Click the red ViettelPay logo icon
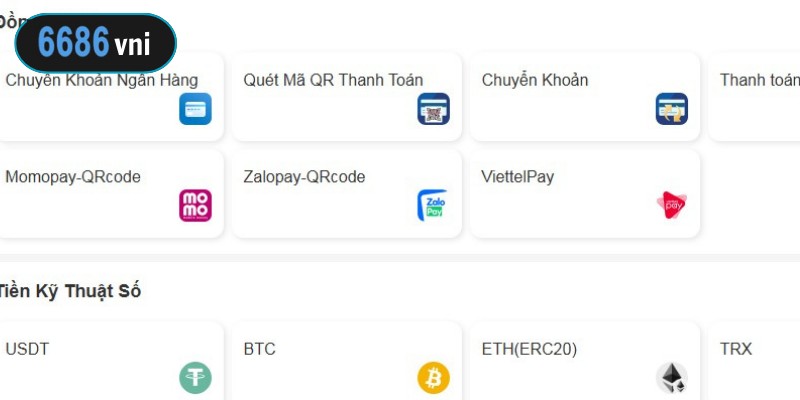Image resolution: width=800 pixels, height=400 pixels. [672, 205]
